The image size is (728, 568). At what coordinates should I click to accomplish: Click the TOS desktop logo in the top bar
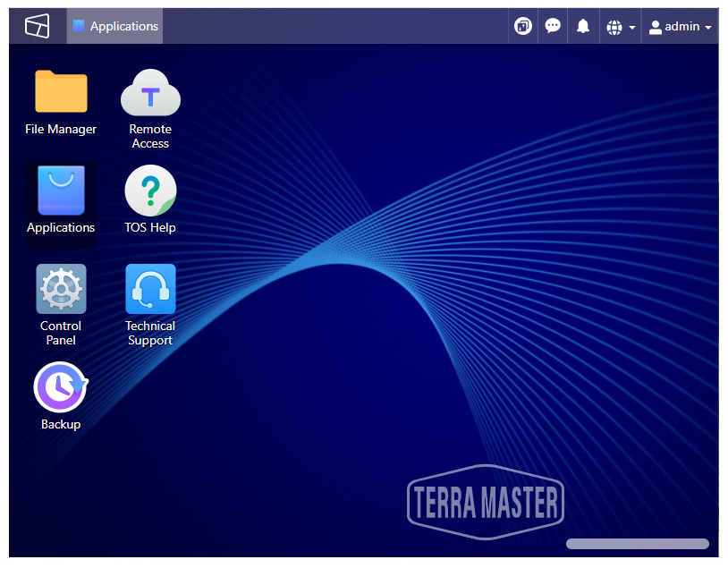(38, 26)
